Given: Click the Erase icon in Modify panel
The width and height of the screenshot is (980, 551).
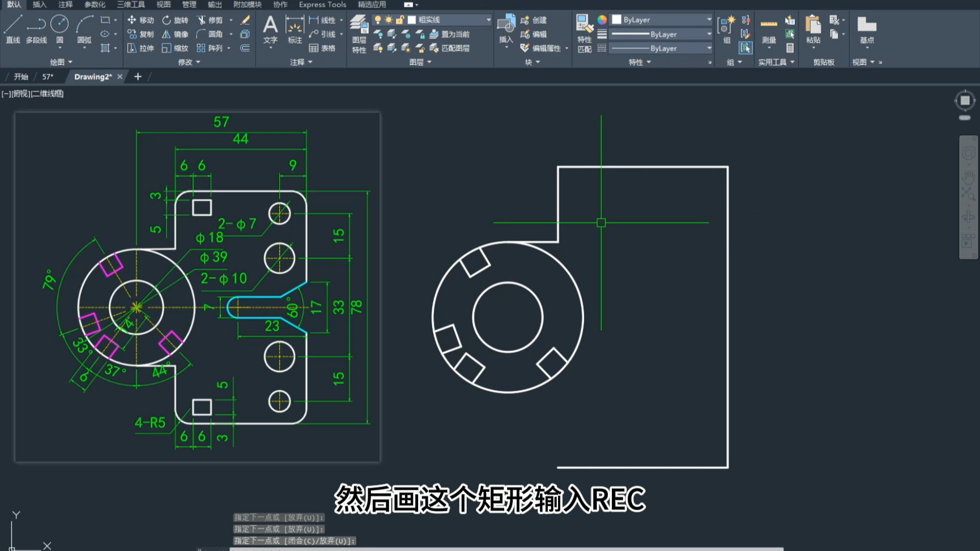Looking at the screenshot, I should click(245, 20).
